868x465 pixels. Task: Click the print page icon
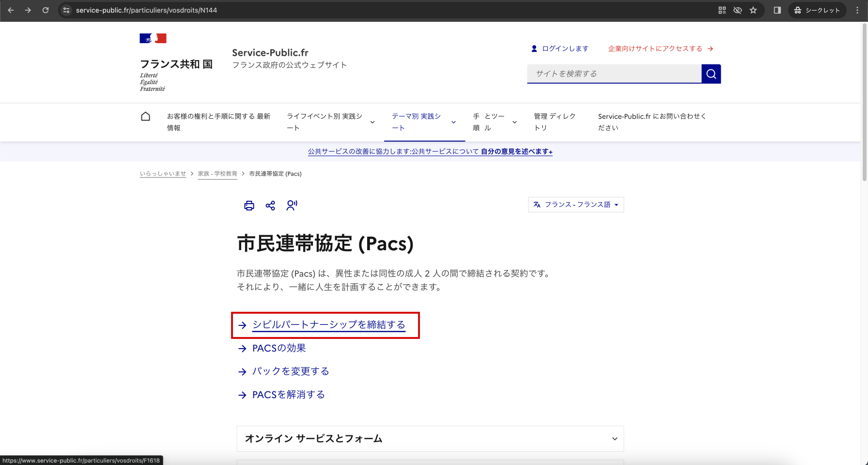(x=249, y=206)
